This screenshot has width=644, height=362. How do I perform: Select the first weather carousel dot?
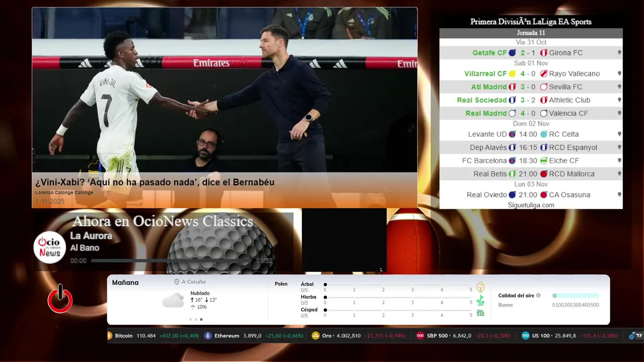pyautogui.click(x=190, y=319)
